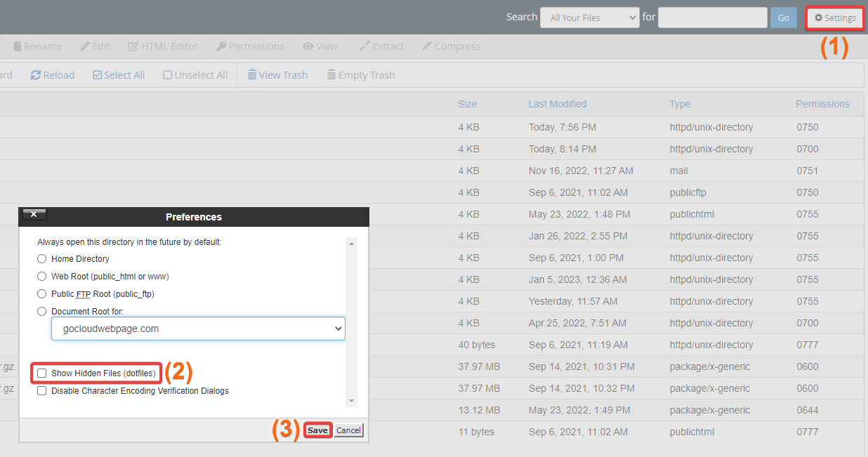Click the Go search button

point(783,18)
